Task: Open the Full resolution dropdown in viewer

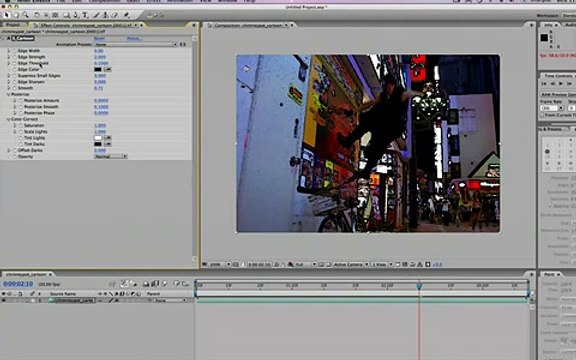Action: tap(305, 264)
